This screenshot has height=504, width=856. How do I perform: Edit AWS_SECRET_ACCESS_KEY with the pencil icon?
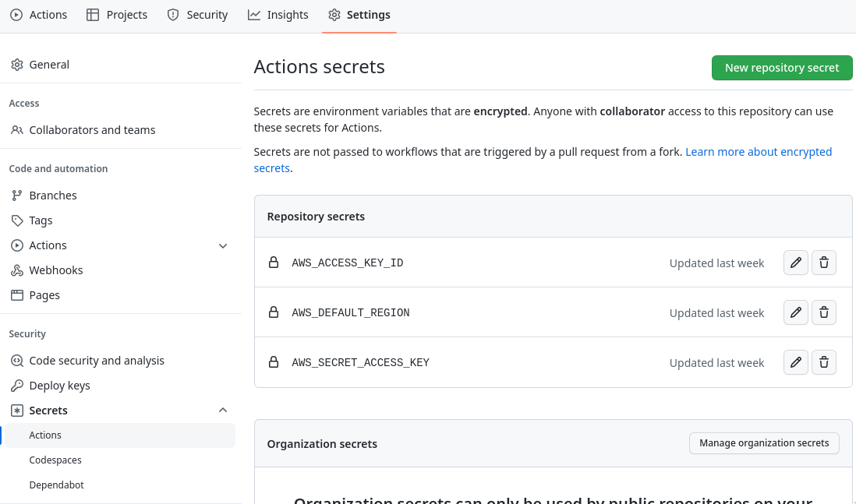tap(795, 362)
